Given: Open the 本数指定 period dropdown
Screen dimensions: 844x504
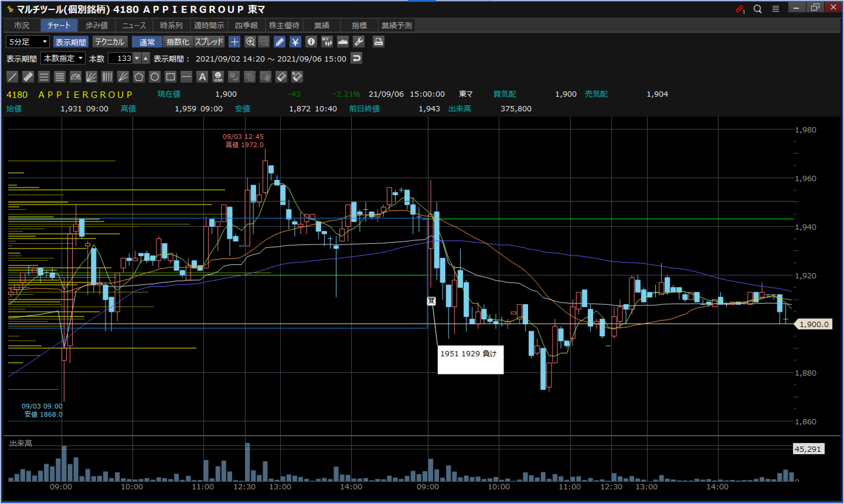Looking at the screenshot, I should point(63,58).
